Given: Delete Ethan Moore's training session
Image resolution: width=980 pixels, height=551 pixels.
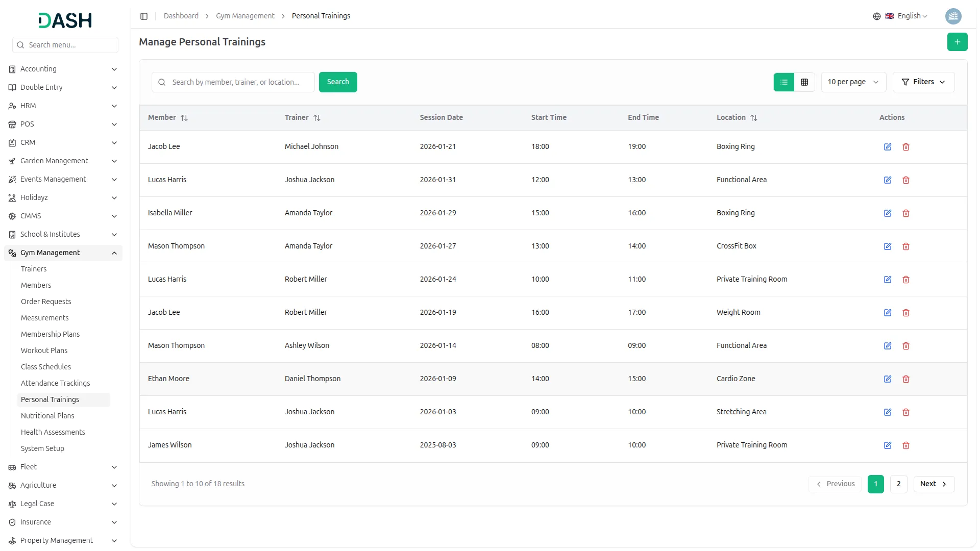Looking at the screenshot, I should tap(906, 379).
